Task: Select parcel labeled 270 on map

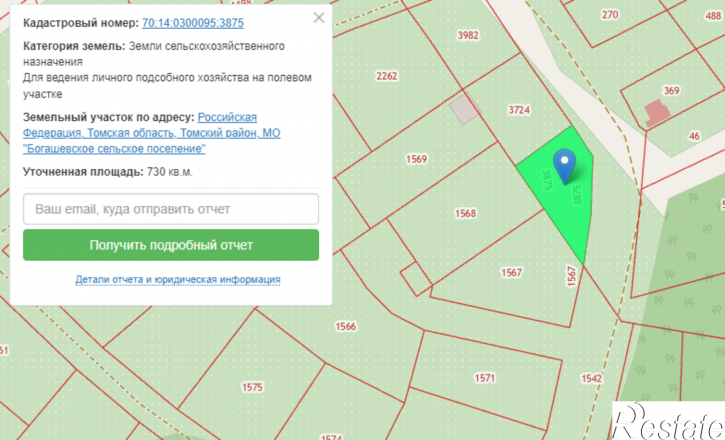Action: point(610,15)
